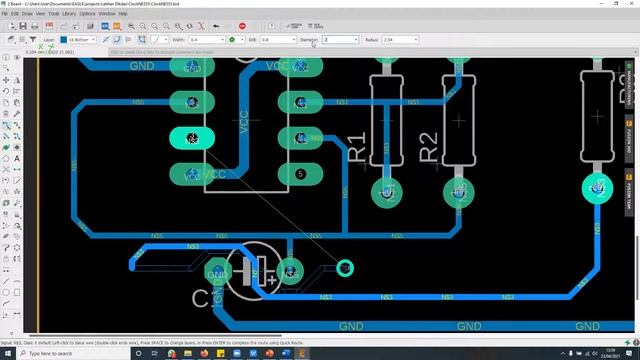Viewport: 640px width, 360px height.
Task: Open the Tools menu
Action: click(54, 13)
